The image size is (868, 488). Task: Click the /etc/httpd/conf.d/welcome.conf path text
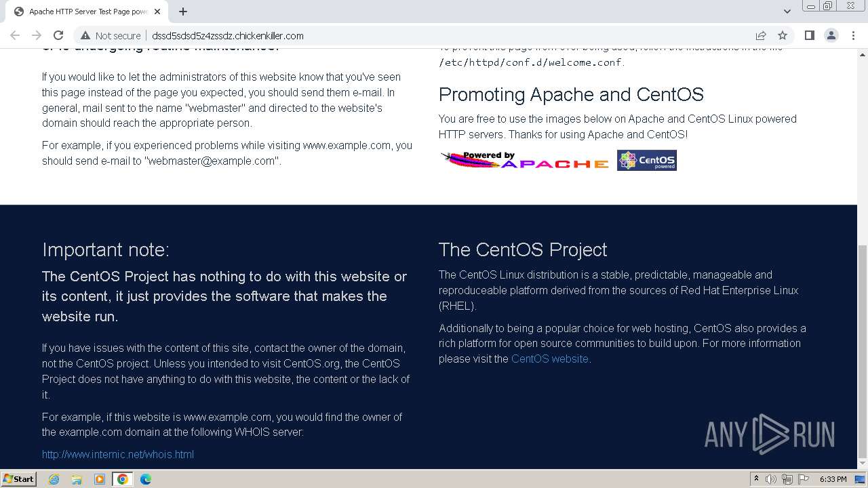point(530,62)
